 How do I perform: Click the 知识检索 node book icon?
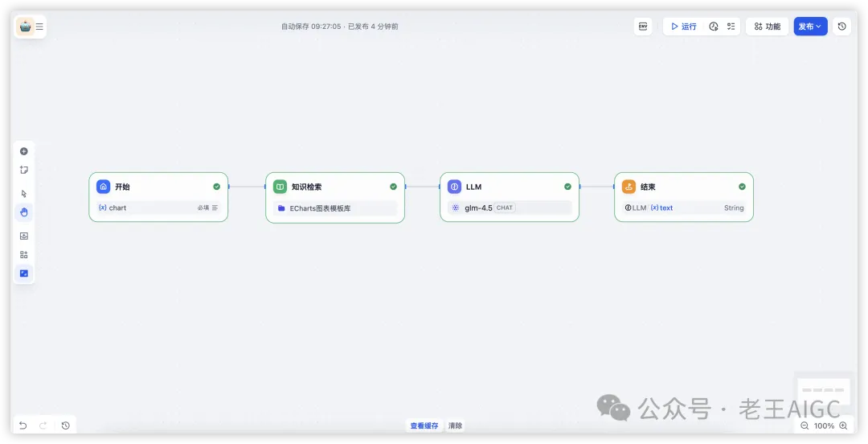(280, 187)
